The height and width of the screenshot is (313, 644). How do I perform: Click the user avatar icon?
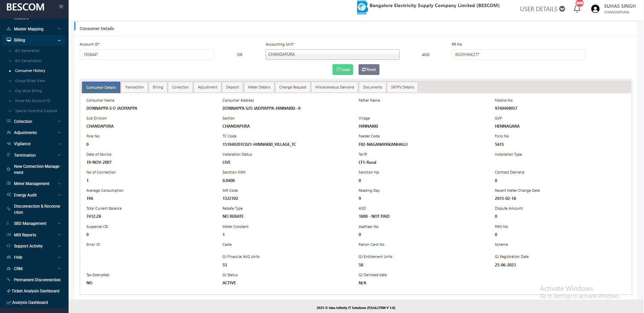coord(595,9)
